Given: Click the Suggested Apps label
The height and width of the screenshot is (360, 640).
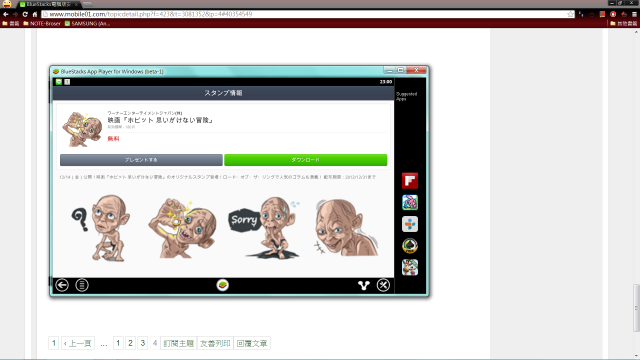Looking at the screenshot, I should point(406,96).
